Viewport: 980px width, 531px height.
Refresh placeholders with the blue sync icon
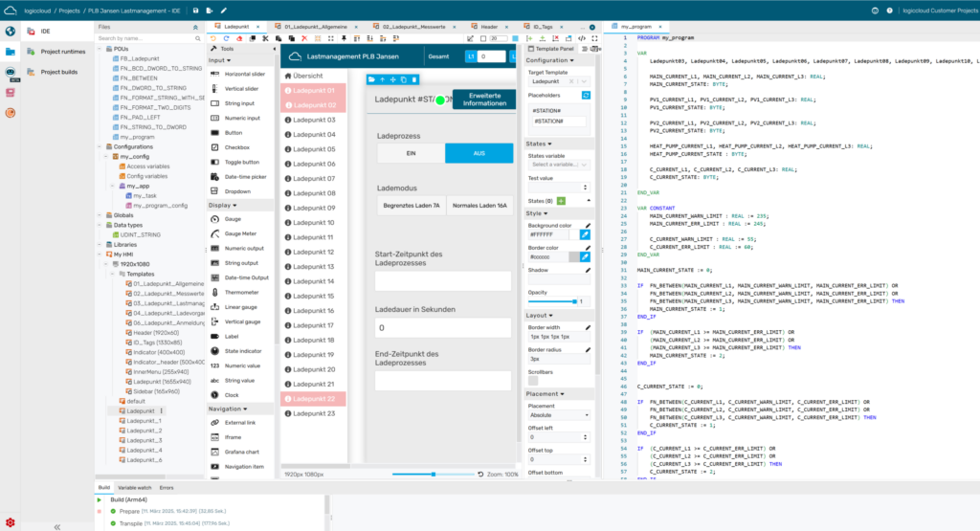[x=586, y=95]
